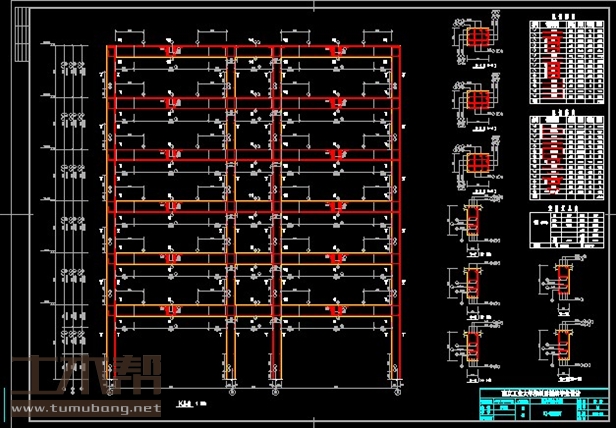Select the upper beam section in right detail column

click(564, 280)
